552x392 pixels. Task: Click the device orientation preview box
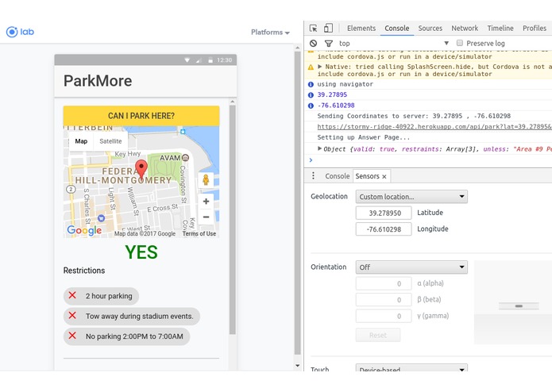[513, 302]
